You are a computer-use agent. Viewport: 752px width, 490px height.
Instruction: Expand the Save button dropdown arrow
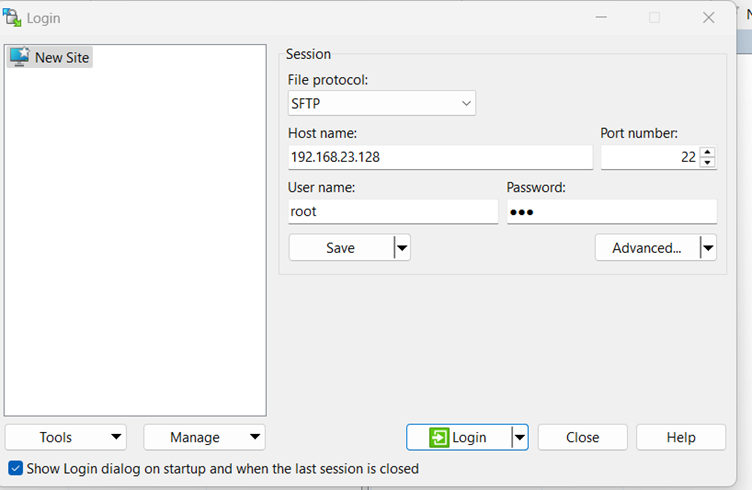click(401, 248)
